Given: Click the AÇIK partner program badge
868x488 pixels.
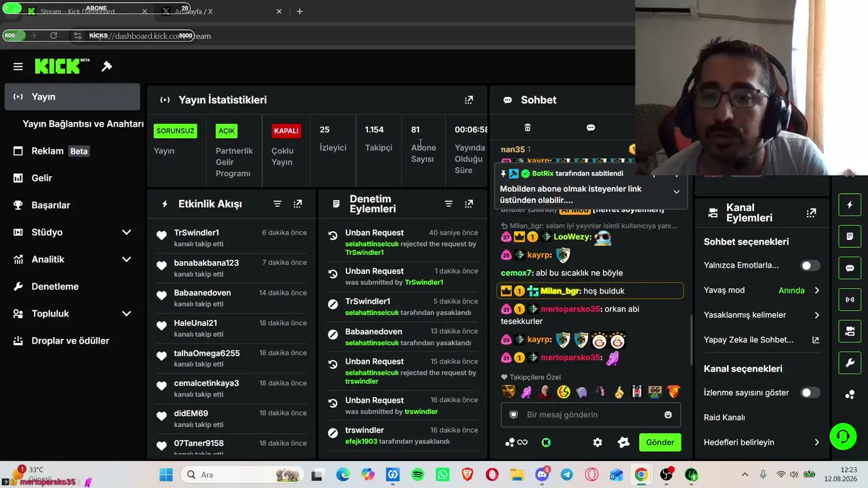Looking at the screenshot, I should point(226,131).
